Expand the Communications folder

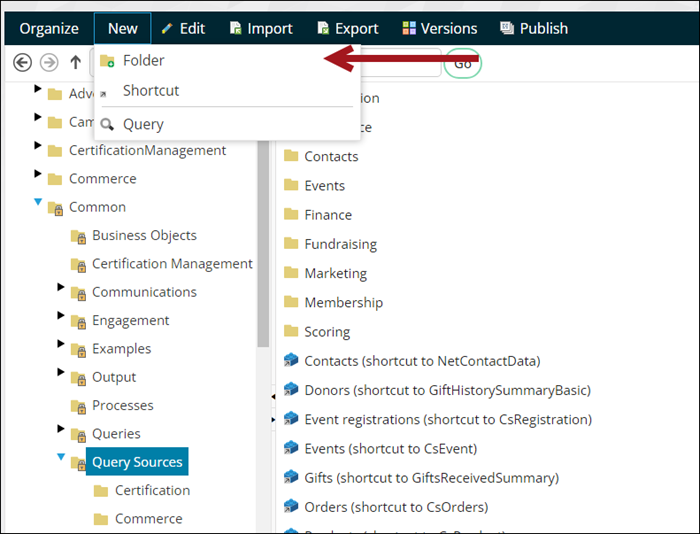pos(61,287)
